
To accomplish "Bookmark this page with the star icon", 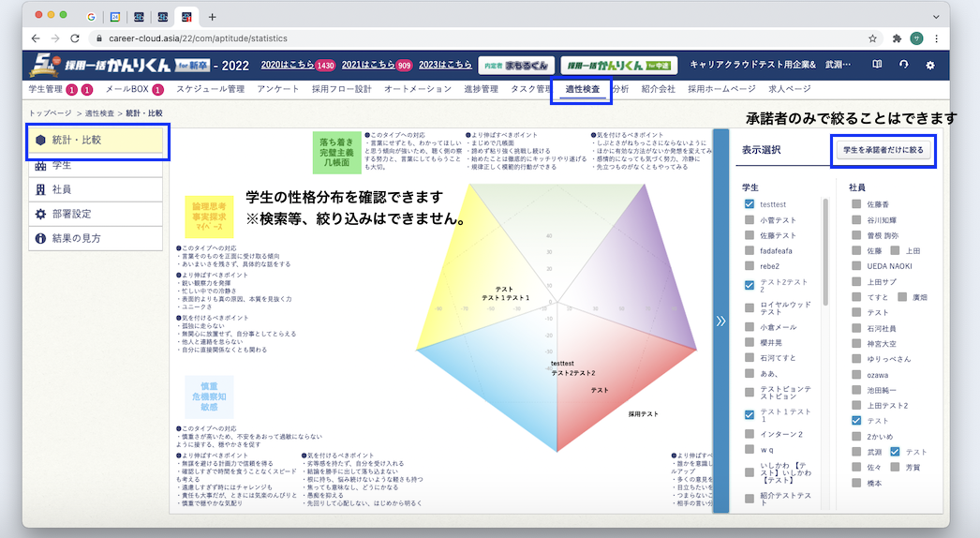I will point(872,38).
